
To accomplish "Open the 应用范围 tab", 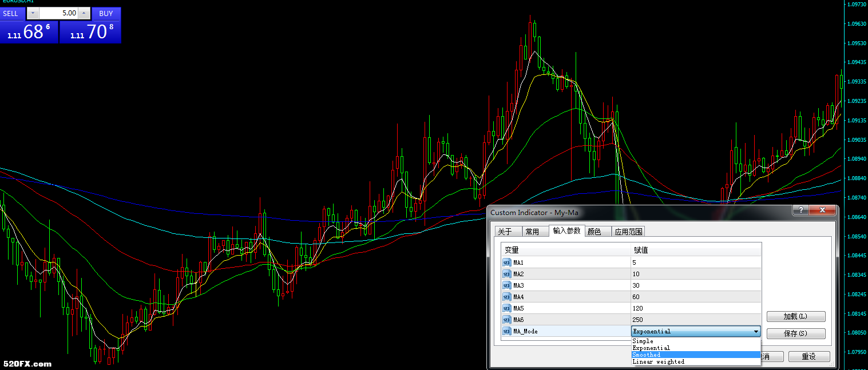I will click(628, 232).
